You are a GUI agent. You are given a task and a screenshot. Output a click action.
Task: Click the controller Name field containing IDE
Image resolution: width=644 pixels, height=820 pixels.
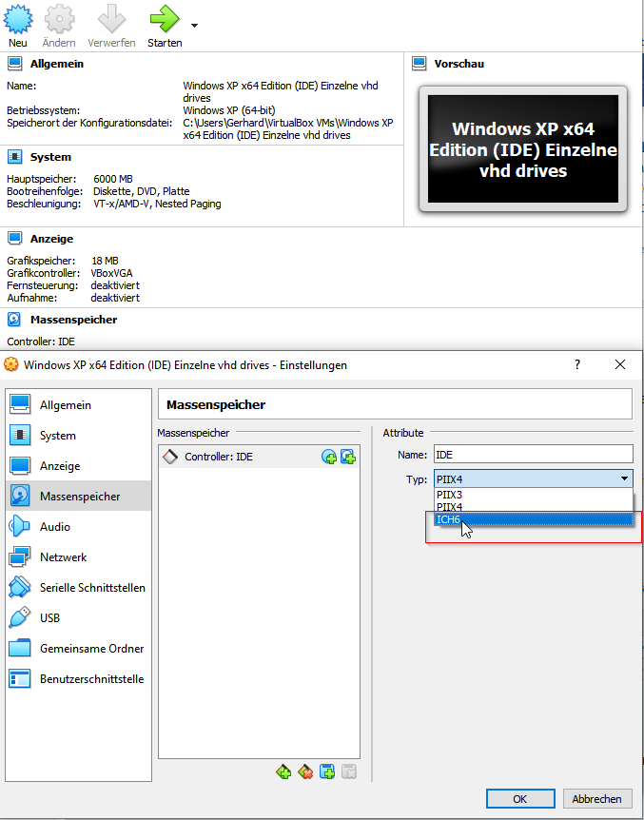click(534, 455)
